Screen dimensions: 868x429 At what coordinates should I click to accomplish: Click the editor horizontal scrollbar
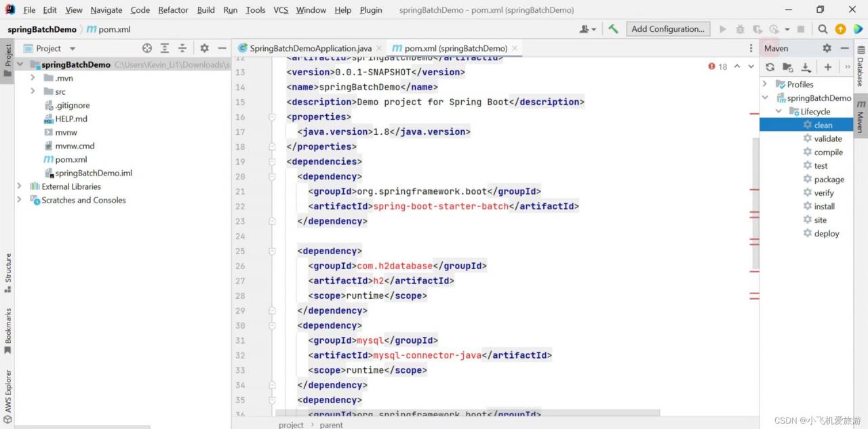(468, 412)
